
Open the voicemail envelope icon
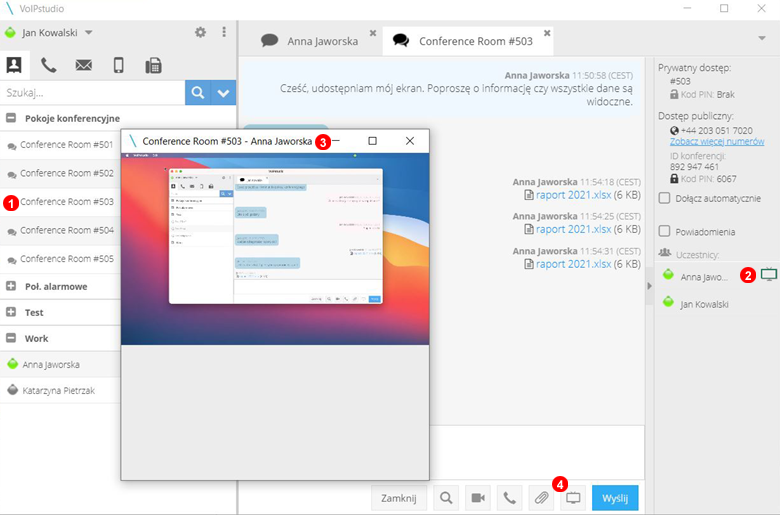click(x=84, y=65)
